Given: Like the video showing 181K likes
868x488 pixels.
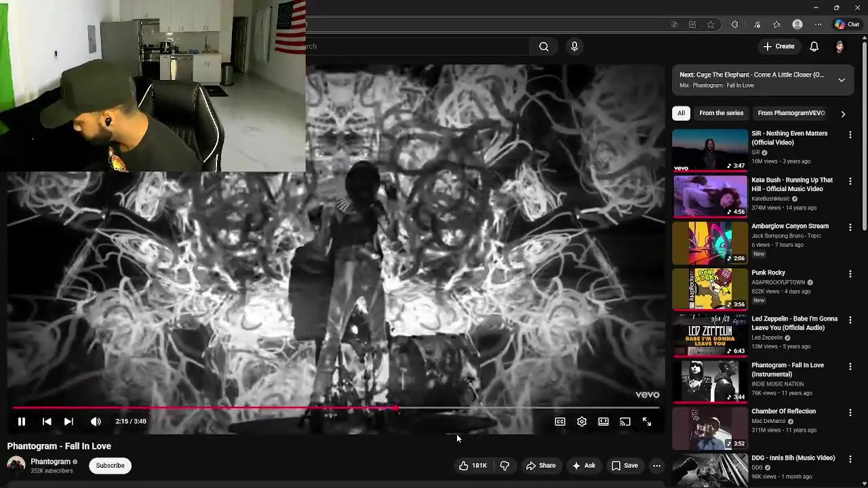Looking at the screenshot, I should pos(473,466).
